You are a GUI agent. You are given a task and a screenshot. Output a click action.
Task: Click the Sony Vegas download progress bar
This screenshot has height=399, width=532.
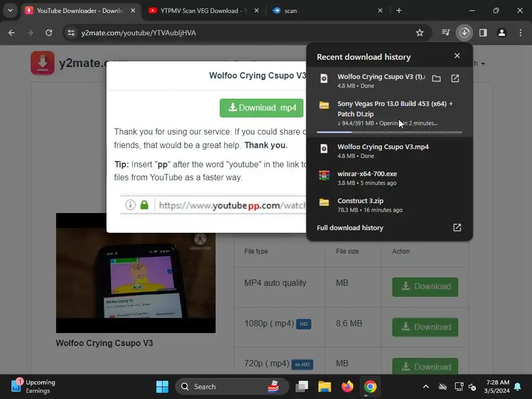click(390, 132)
